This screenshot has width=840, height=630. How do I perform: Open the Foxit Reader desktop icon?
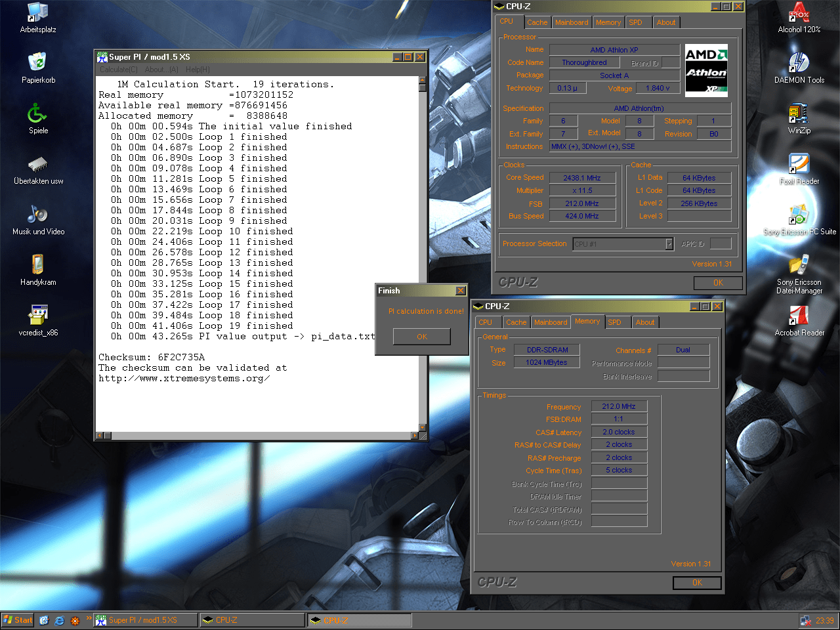coord(799,164)
